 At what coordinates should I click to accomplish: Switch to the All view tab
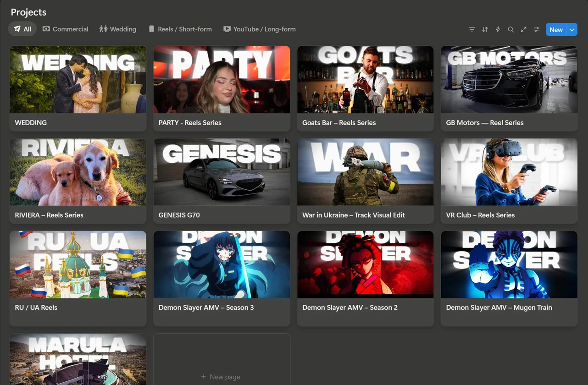coord(22,29)
